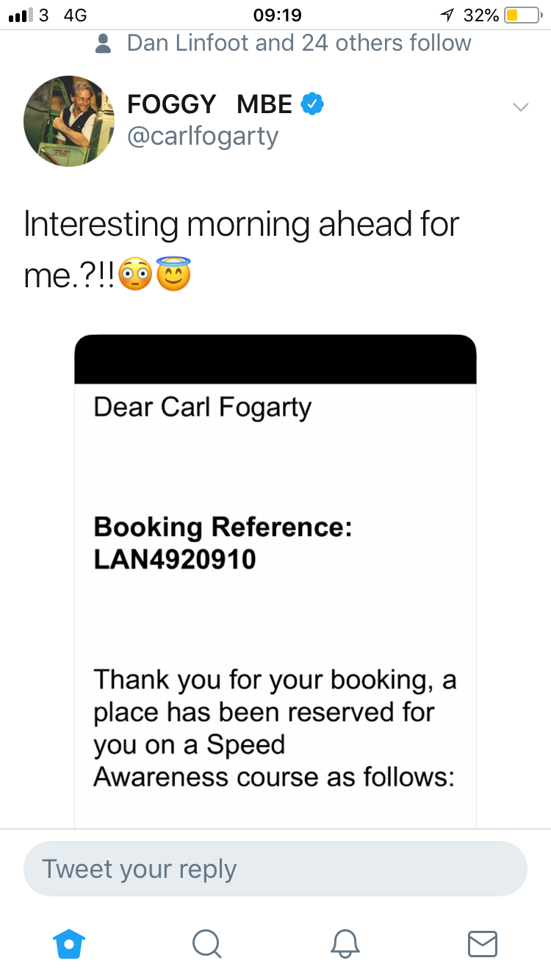Tap the Booking Reference LAN4920910 text
The width and height of the screenshot is (551, 980).
pos(223,544)
